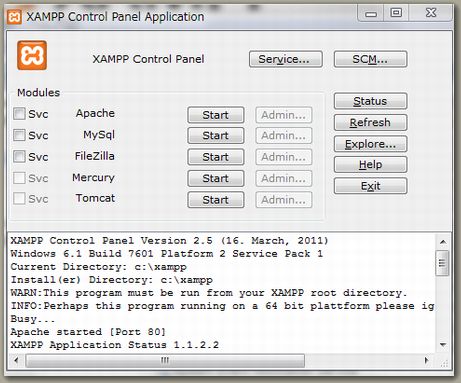Toggle the Svc checkbox for Mercury
Screen dimensions: 461x383
pos(19,178)
